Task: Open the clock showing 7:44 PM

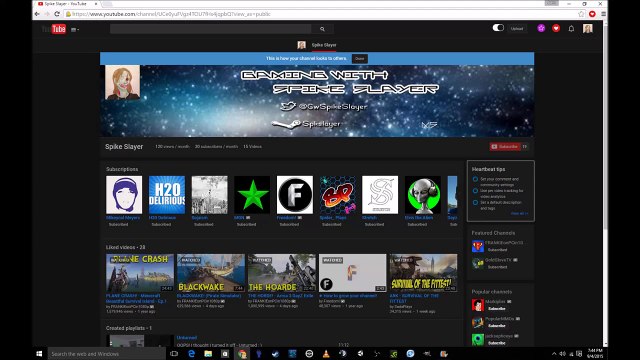Action: tap(595, 353)
